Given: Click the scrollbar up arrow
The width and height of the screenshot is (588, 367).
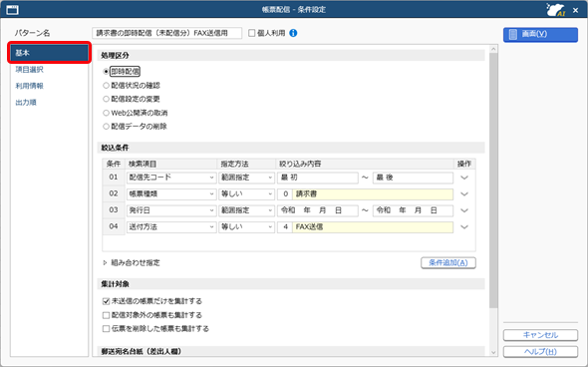Looking at the screenshot, I should (493, 49).
